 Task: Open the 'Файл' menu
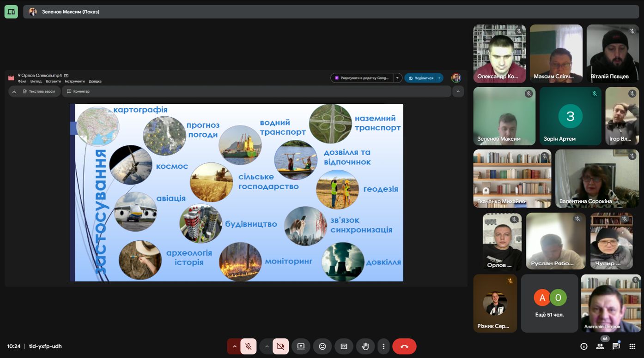[x=22, y=82]
